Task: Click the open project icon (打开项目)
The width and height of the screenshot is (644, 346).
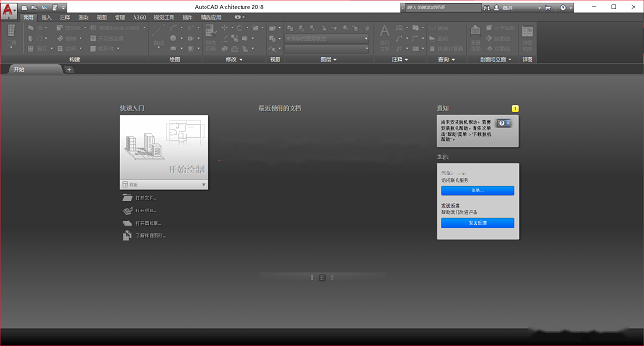Action: coord(127,210)
